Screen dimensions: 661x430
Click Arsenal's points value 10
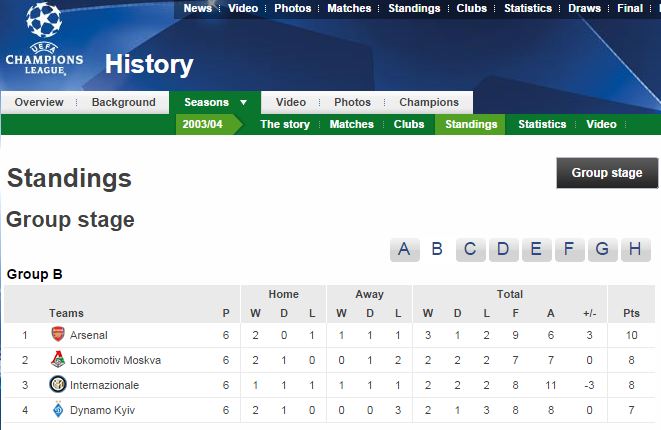[x=631, y=335]
